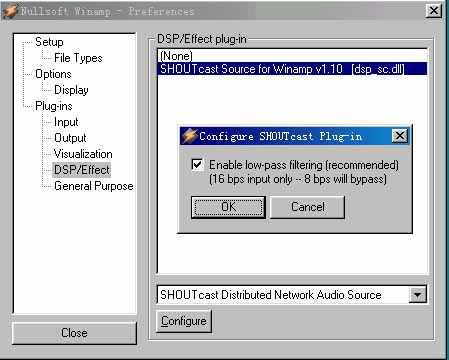Open the SHOUTcast Distributed Network Audio Source dropdown arrow
This screenshot has height=360, width=449.
[x=417, y=295]
